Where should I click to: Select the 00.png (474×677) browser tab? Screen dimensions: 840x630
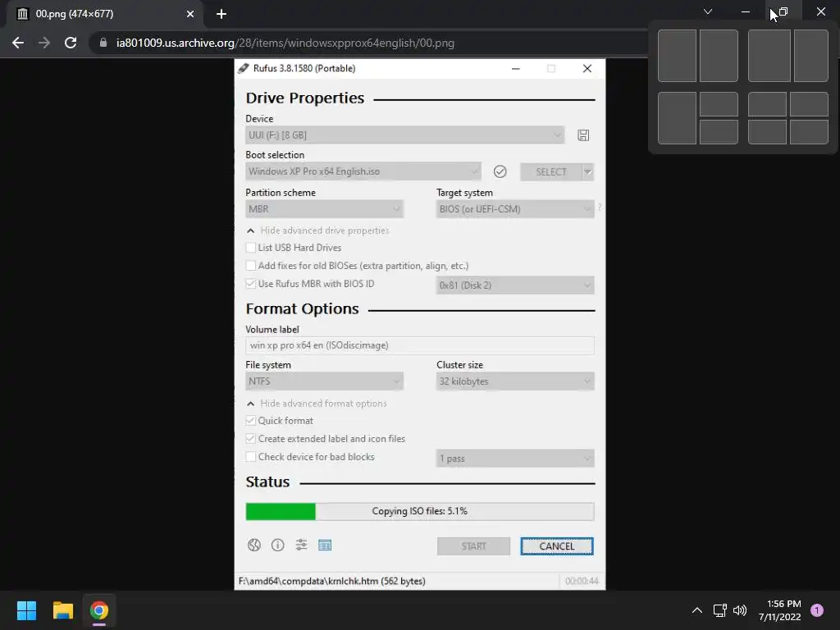pyautogui.click(x=104, y=14)
